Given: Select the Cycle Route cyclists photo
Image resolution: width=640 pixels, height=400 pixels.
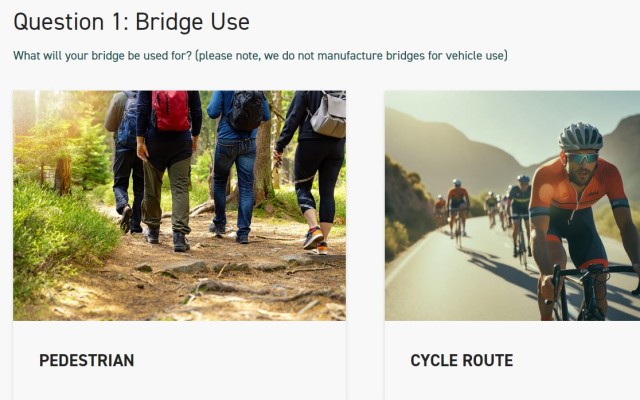Looking at the screenshot, I should tap(512, 205).
